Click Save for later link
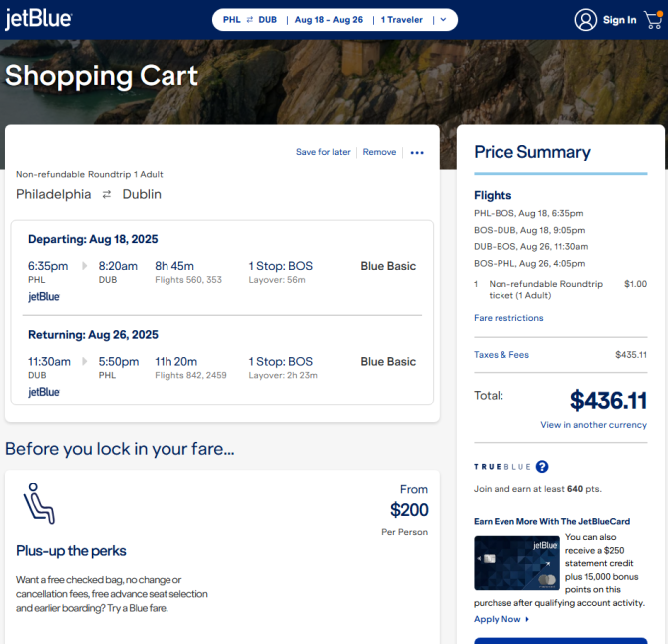The width and height of the screenshot is (668, 644). click(x=323, y=152)
